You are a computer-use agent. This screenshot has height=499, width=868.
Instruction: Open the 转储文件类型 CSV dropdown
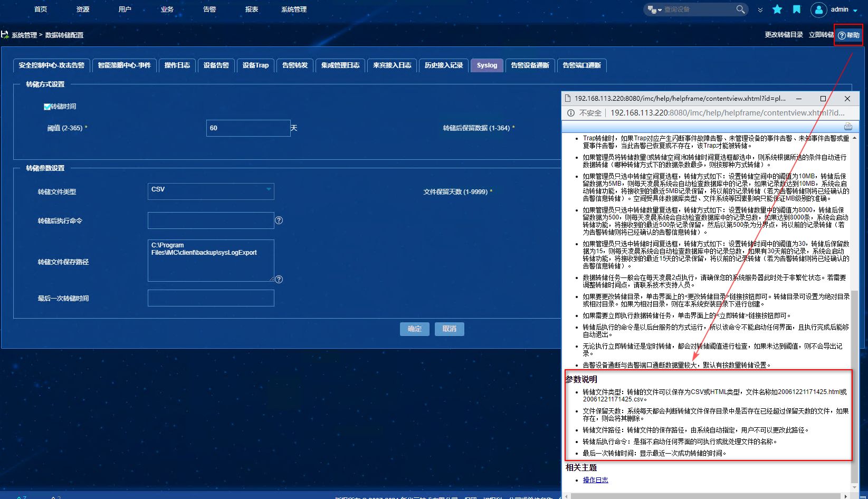point(211,191)
